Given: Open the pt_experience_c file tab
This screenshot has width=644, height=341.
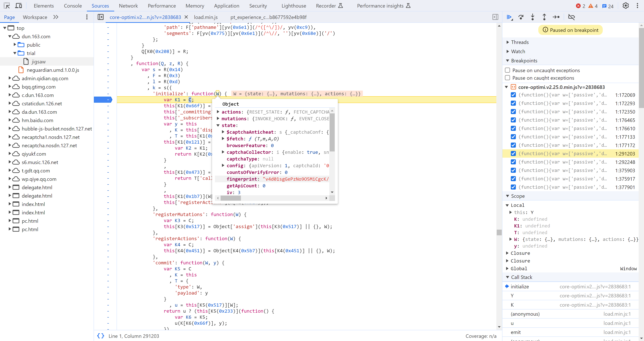Looking at the screenshot, I should click(269, 17).
